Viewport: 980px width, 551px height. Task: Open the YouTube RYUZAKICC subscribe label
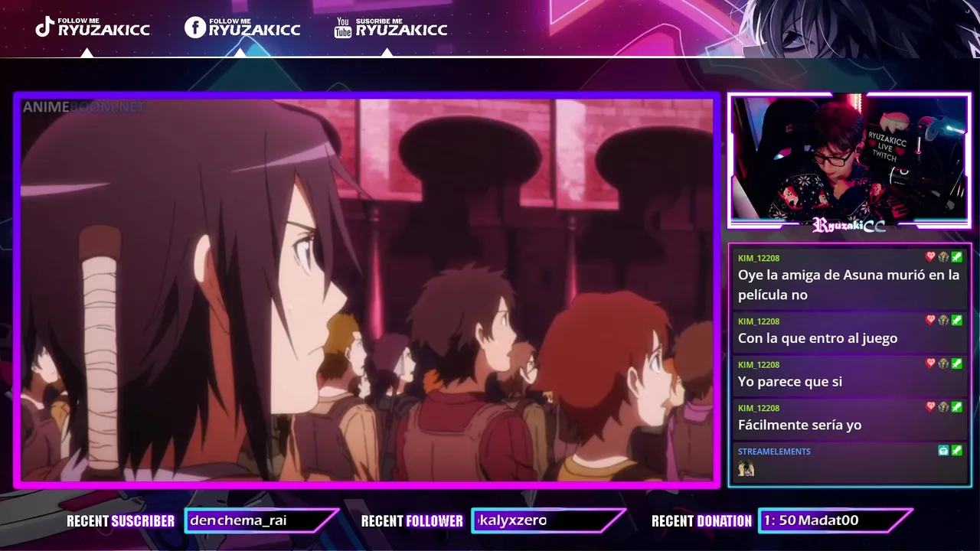pos(401,28)
